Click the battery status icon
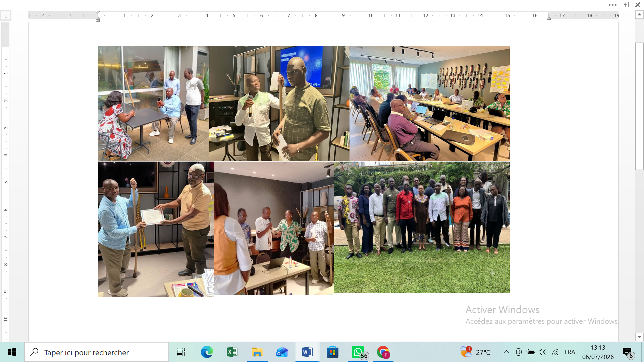The width and height of the screenshot is (644, 362). coord(531,352)
